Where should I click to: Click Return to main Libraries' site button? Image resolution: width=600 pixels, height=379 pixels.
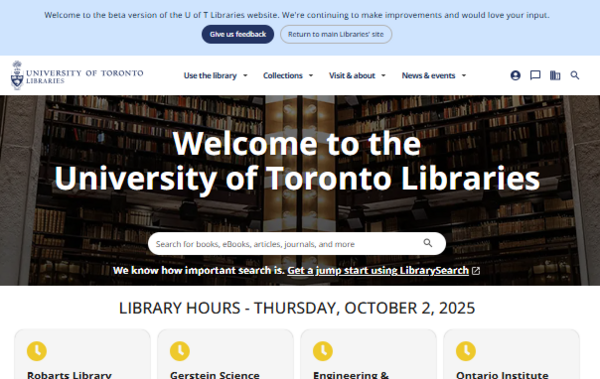[336, 34]
